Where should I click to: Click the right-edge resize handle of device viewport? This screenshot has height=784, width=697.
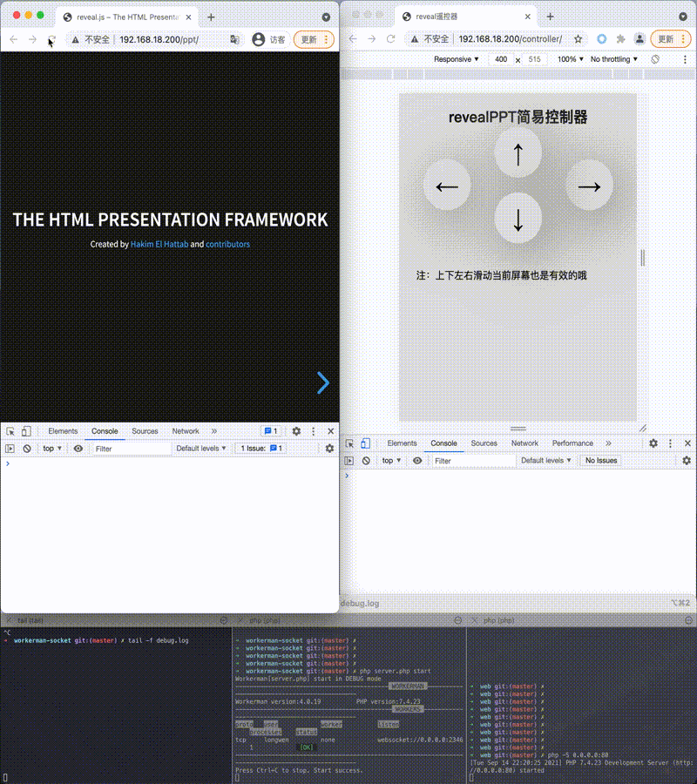click(x=642, y=258)
